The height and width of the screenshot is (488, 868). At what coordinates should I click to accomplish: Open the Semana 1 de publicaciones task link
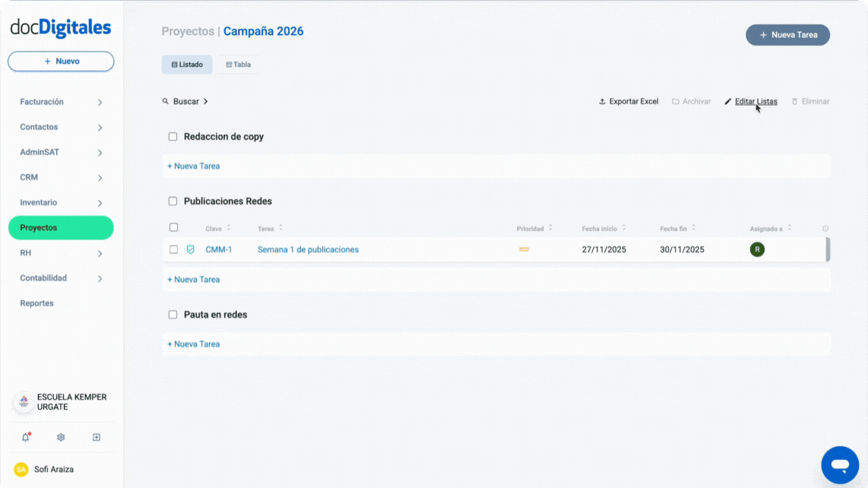pos(308,249)
